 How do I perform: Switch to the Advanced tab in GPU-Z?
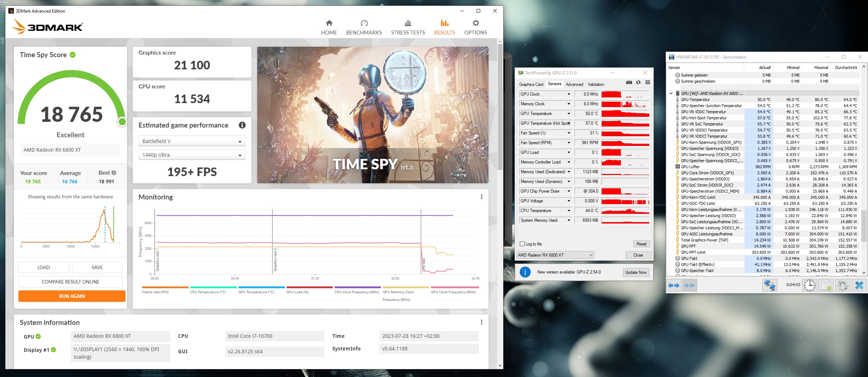coord(574,84)
